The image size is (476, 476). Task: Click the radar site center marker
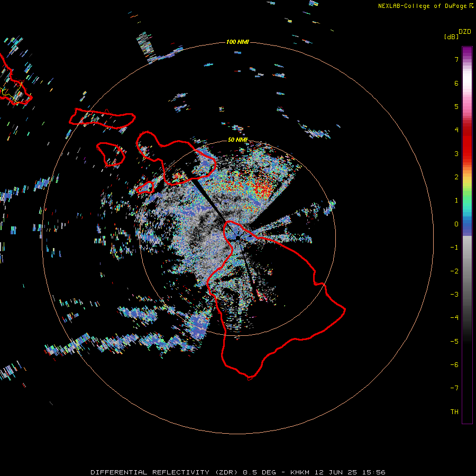237,239
